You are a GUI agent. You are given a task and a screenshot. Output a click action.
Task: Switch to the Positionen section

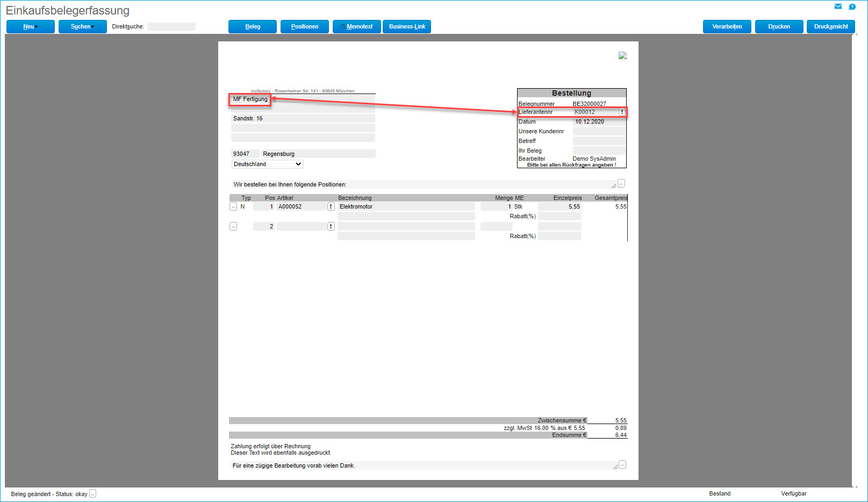pyautogui.click(x=304, y=26)
